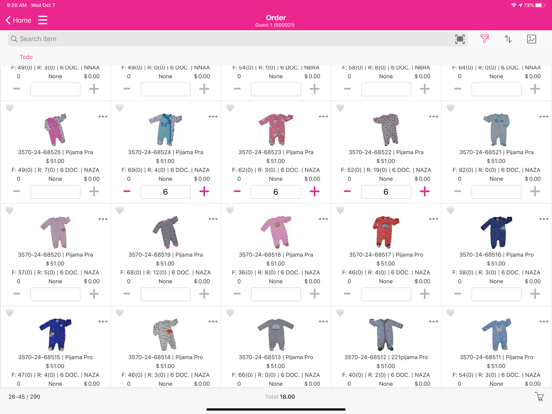The width and height of the screenshot is (552, 414).
Task: Add one of item 3570-24-68518
Action: [x=314, y=294]
